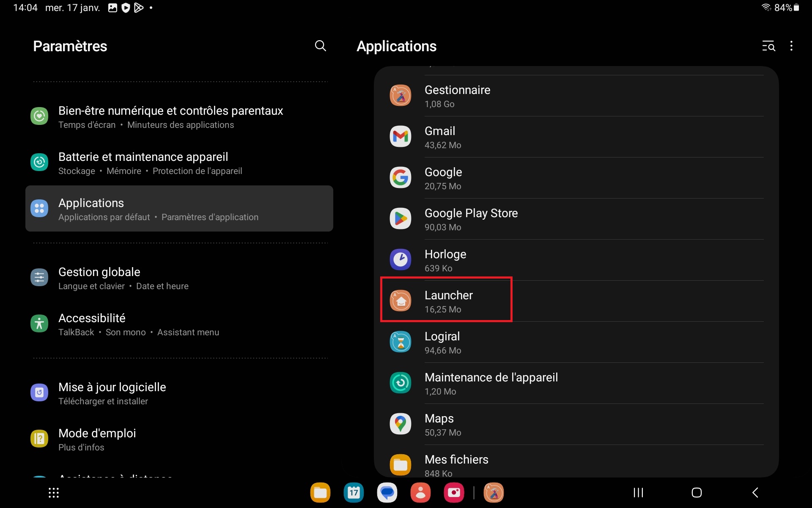Open Batterie et maintenance appareil settings
812x508 pixels.
[x=179, y=163]
